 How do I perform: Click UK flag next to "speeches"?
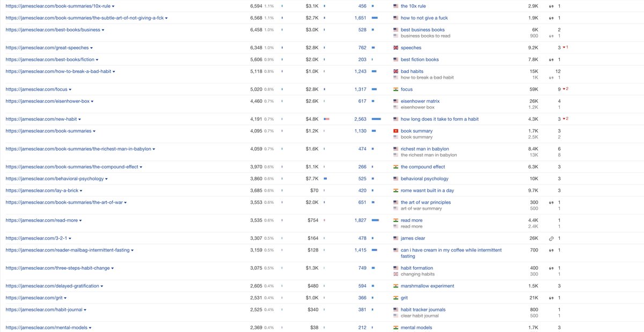[x=396, y=48]
